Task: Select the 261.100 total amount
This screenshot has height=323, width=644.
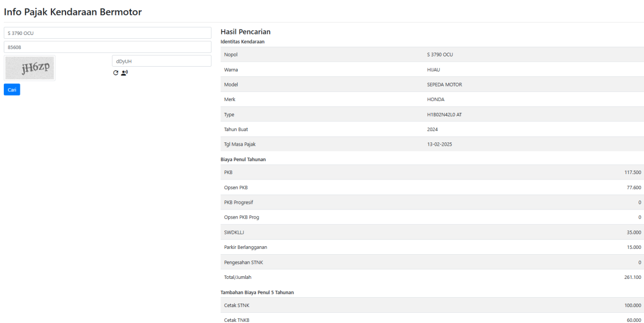Action: point(633,277)
